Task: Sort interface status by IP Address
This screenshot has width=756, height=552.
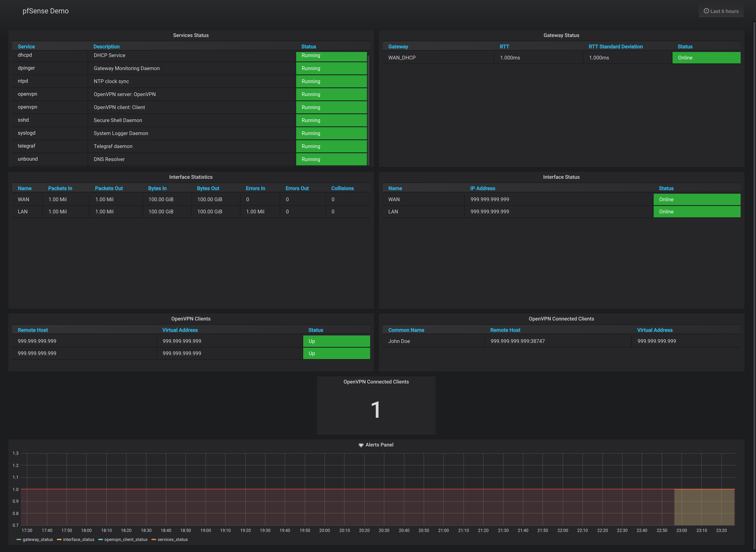Action: click(482, 188)
